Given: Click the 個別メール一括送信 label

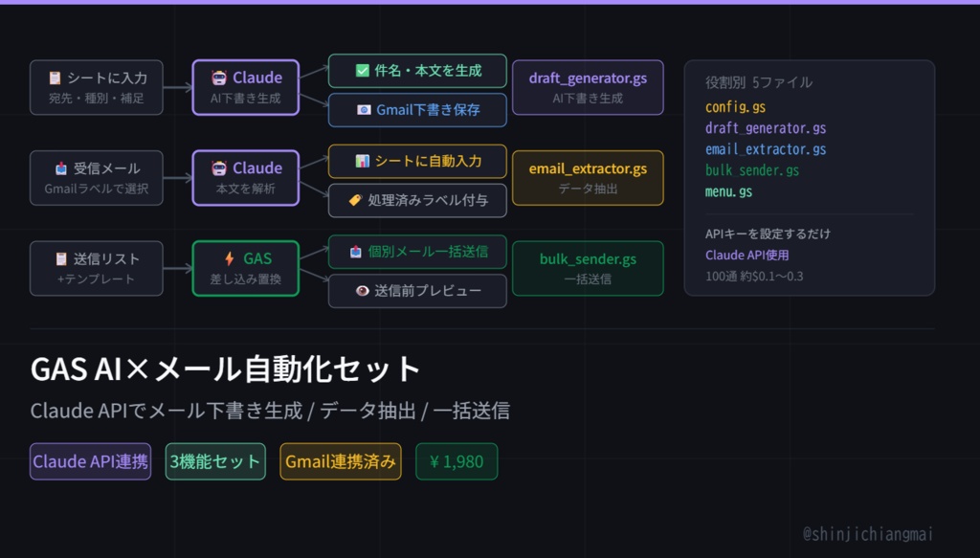Looking at the screenshot, I should coord(428,252).
